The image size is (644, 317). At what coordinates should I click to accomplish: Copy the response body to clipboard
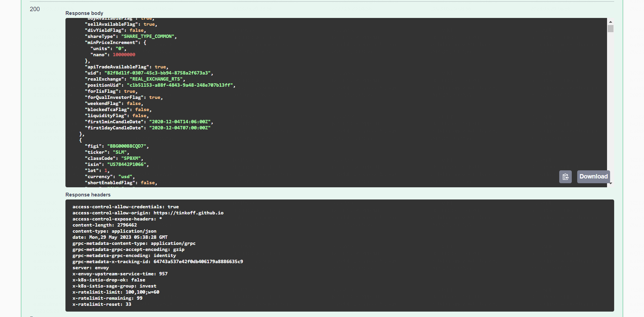[565, 176]
